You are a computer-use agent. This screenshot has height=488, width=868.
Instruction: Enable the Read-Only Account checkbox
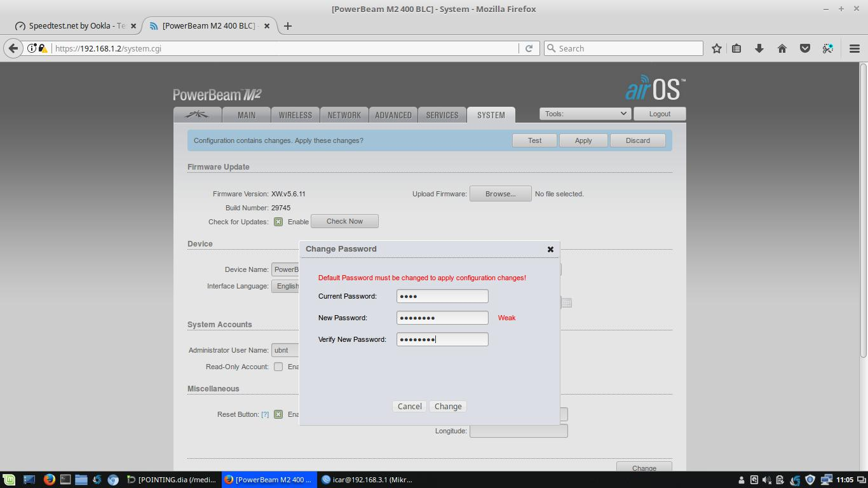coord(278,367)
